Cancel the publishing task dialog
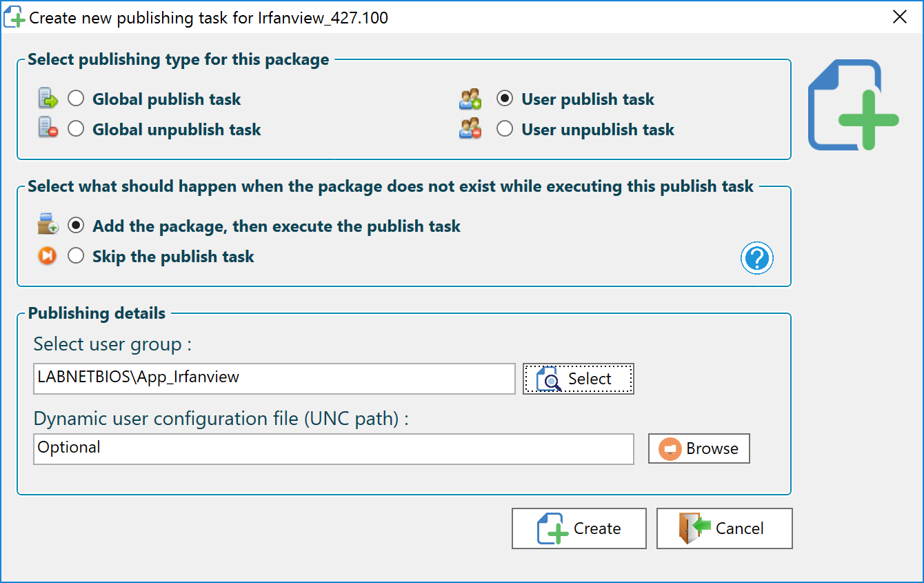Viewport: 924px width, 583px height. tap(724, 528)
